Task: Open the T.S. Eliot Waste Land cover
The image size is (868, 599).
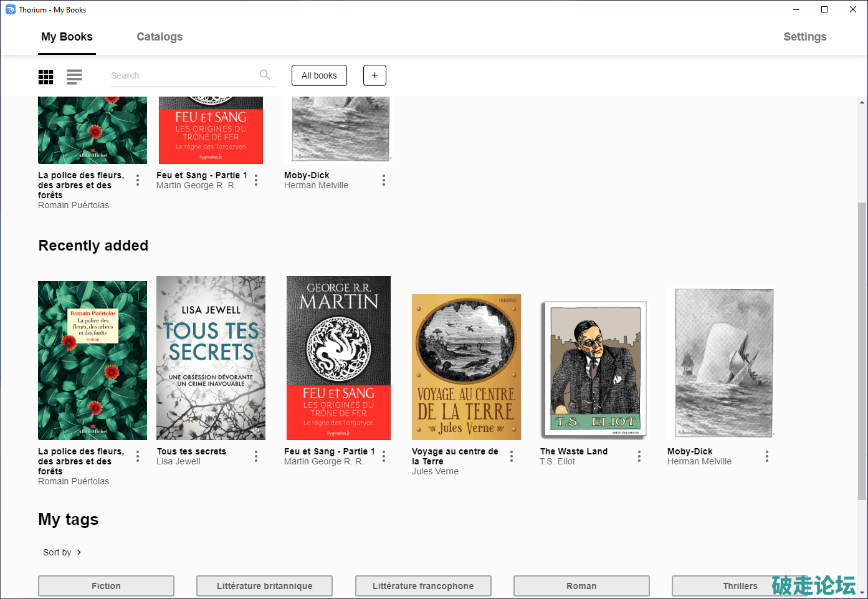Action: coord(594,369)
